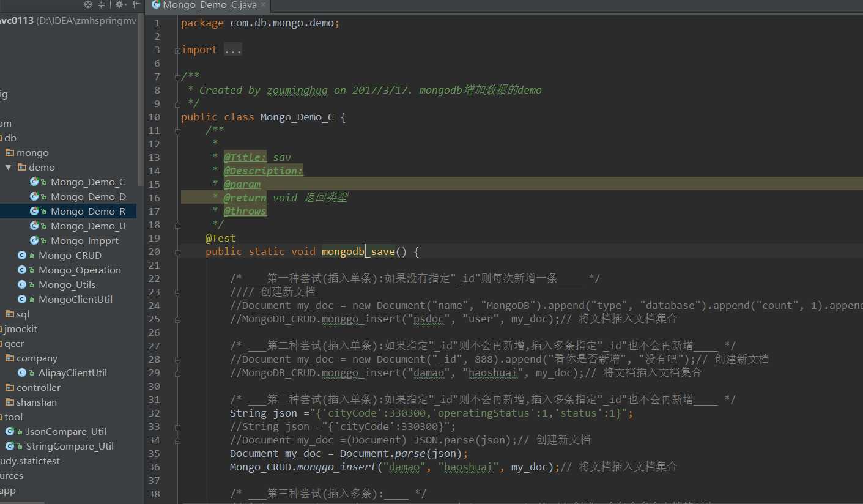The image size is (863, 504).
Task: Click line number 10 in the gutter
Action: pos(154,117)
